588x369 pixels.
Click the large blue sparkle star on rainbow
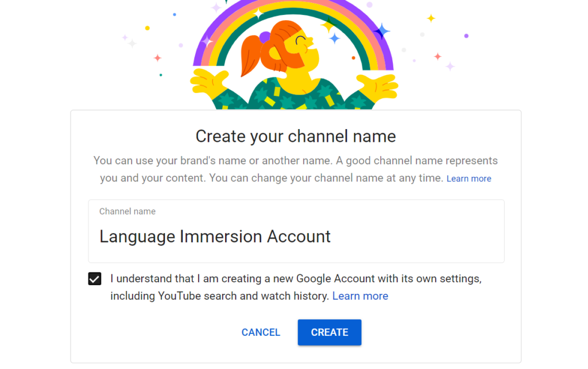(x=381, y=30)
